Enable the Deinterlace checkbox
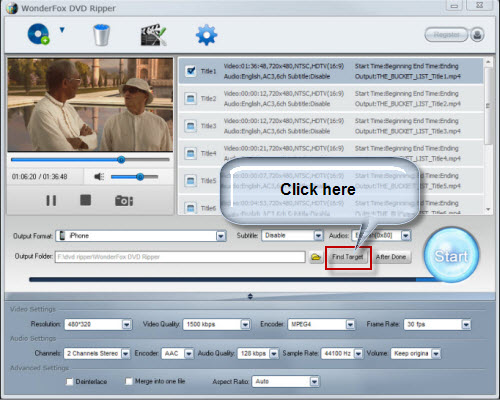500x400 pixels. point(69,382)
